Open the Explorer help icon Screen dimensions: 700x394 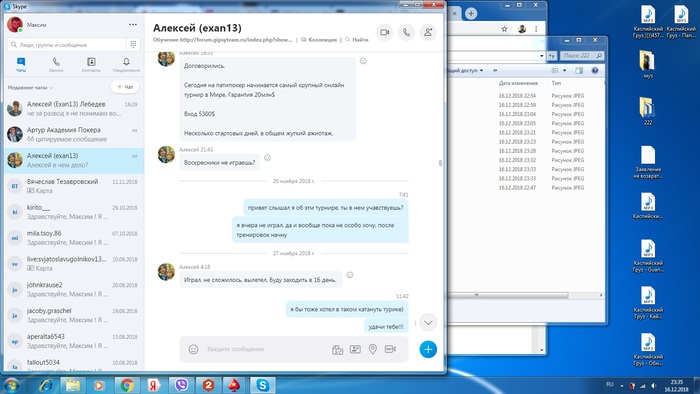pyautogui.click(x=595, y=71)
